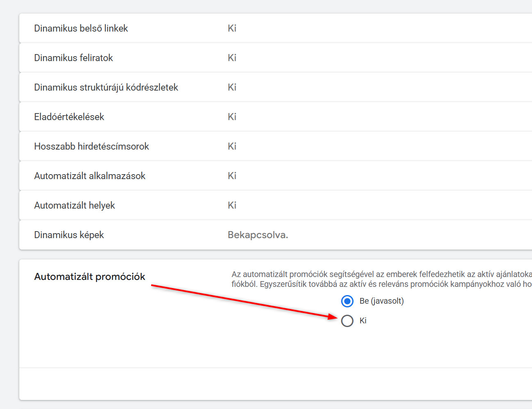
Task: Click the "Dinamikus képek" label
Action: pos(69,235)
